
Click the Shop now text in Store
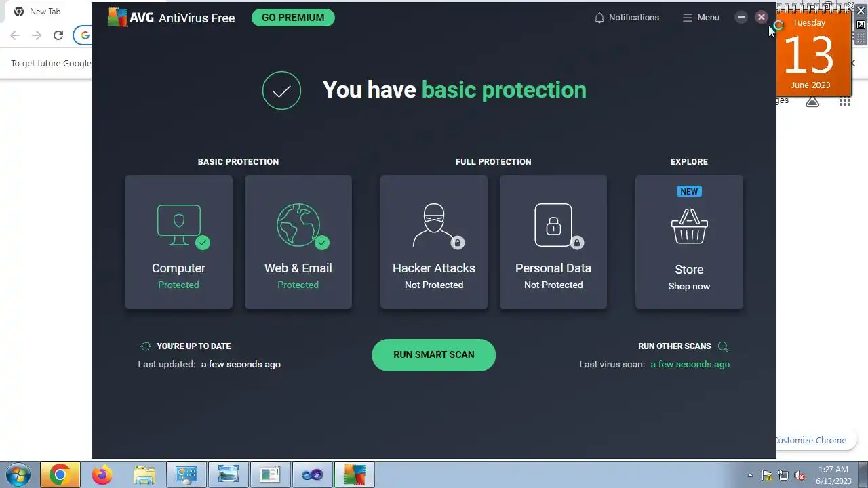tap(689, 287)
